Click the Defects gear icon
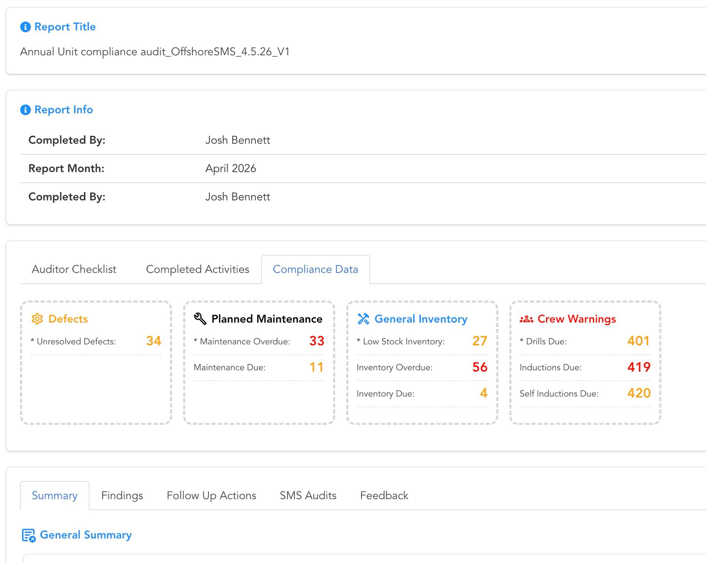This screenshot has height=588, width=706. (x=37, y=319)
